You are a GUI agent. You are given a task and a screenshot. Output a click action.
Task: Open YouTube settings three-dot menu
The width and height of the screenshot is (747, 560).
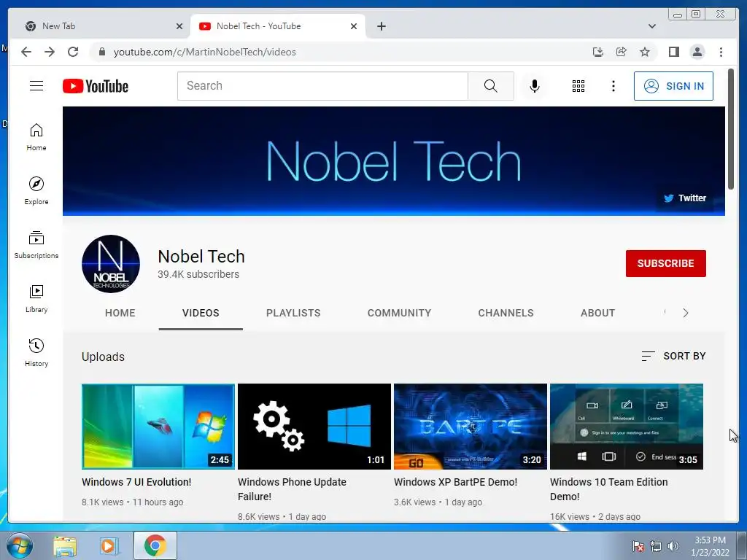[x=613, y=86]
